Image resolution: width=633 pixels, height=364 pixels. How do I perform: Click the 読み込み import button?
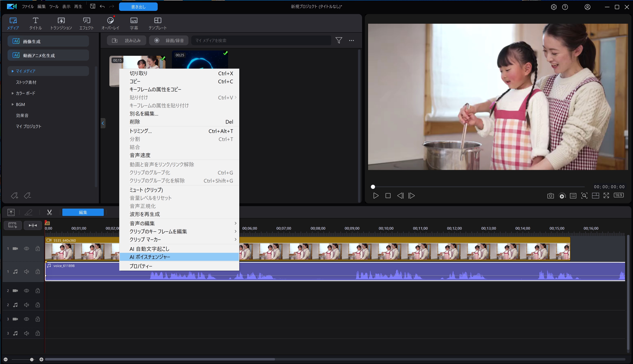pyautogui.click(x=127, y=40)
